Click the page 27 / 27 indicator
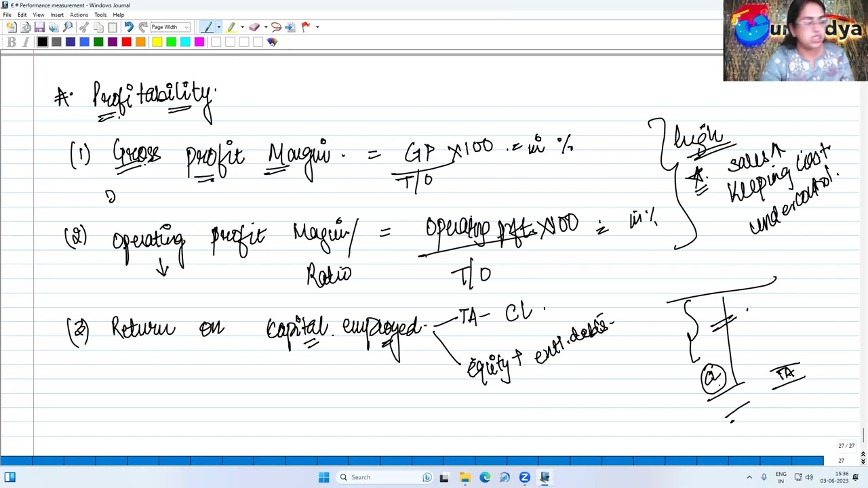Screen dimensions: 868x488 click(846, 446)
